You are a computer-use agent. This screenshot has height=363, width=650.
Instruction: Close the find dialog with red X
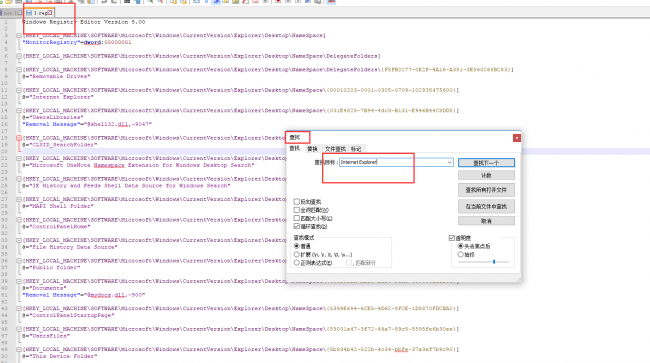pos(517,138)
